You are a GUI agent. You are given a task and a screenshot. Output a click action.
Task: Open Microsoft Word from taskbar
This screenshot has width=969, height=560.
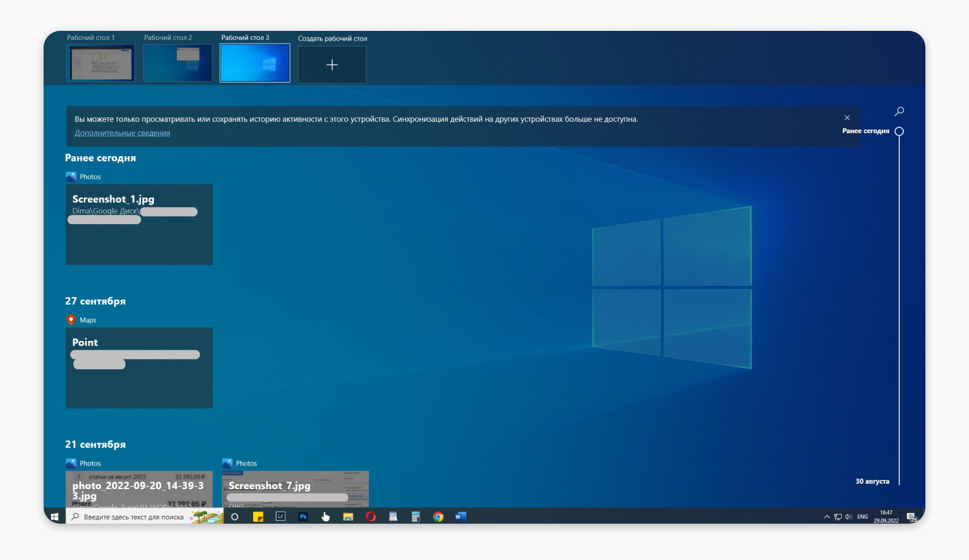(461, 516)
